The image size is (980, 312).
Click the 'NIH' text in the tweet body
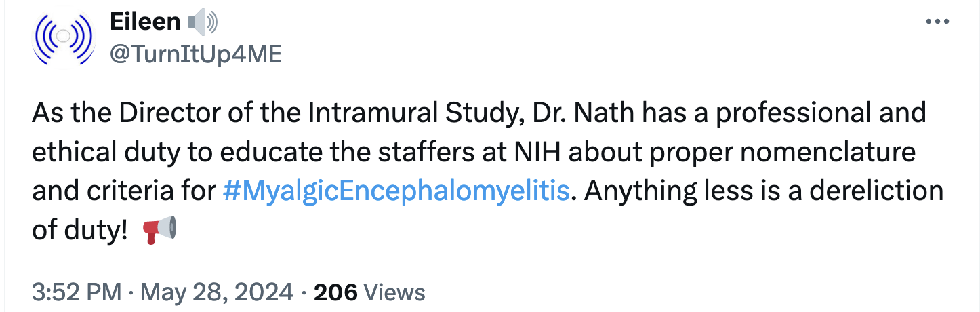point(532,152)
